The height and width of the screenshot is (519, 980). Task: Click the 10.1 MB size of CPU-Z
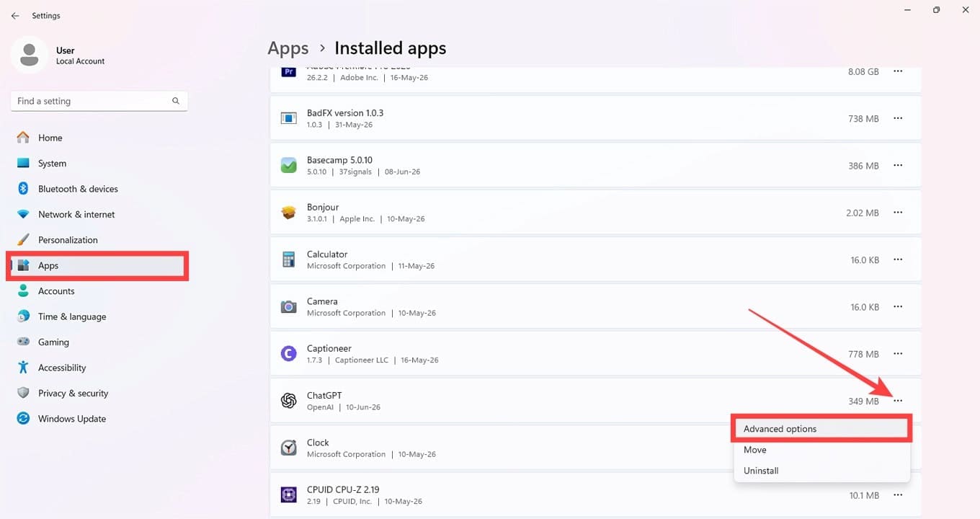pyautogui.click(x=865, y=495)
